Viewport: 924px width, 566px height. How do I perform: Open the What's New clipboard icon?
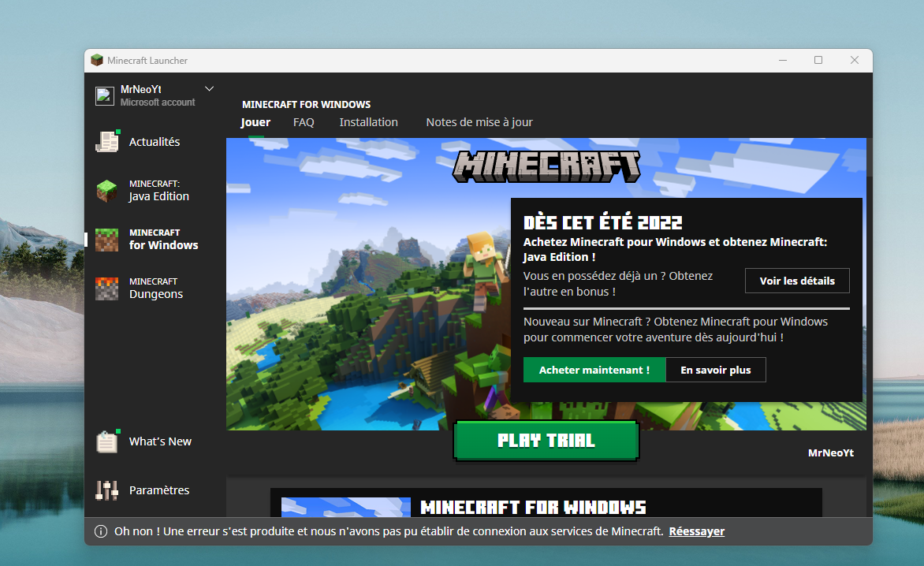pos(107,441)
